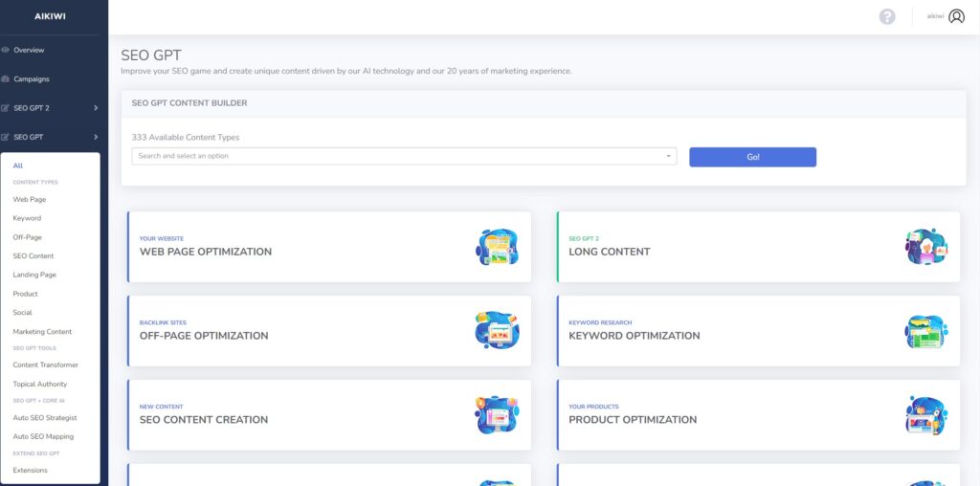Open the Overview page
This screenshot has height=486, width=980.
click(29, 50)
